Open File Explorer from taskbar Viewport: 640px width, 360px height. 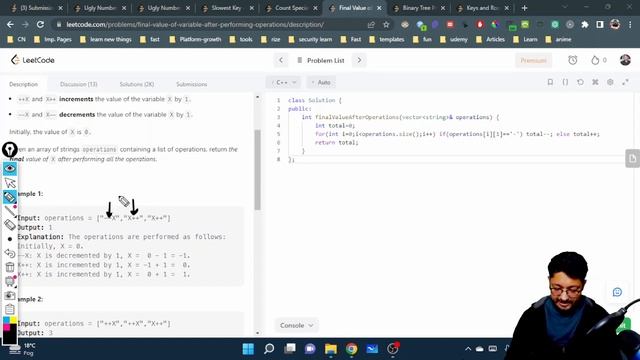point(331,349)
